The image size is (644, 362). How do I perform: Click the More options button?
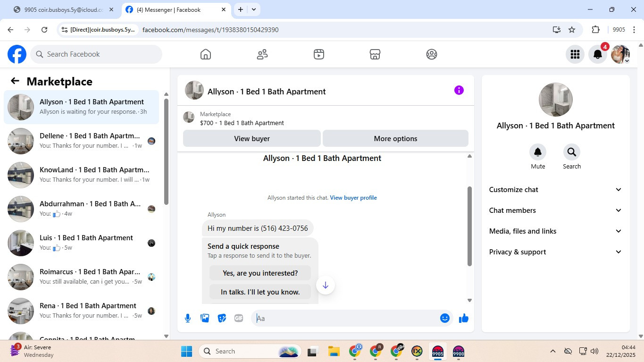(395, 138)
